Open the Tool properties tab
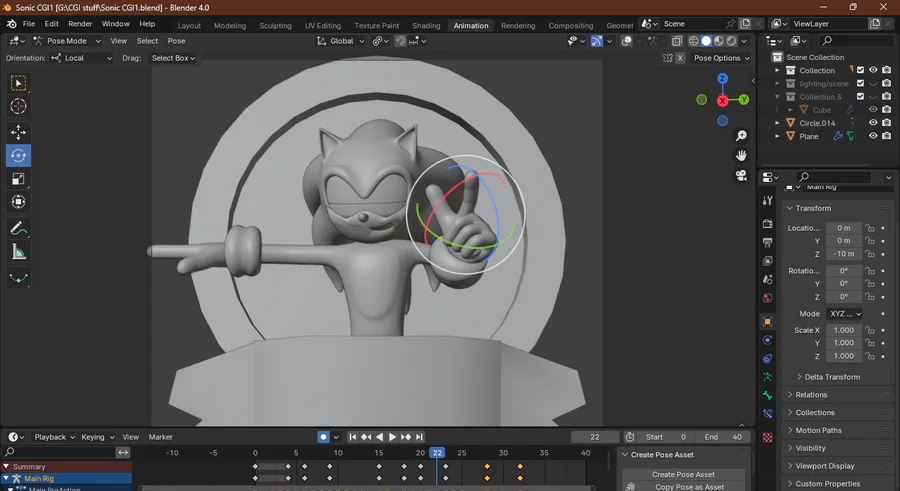The height and width of the screenshot is (491, 900). 767,200
